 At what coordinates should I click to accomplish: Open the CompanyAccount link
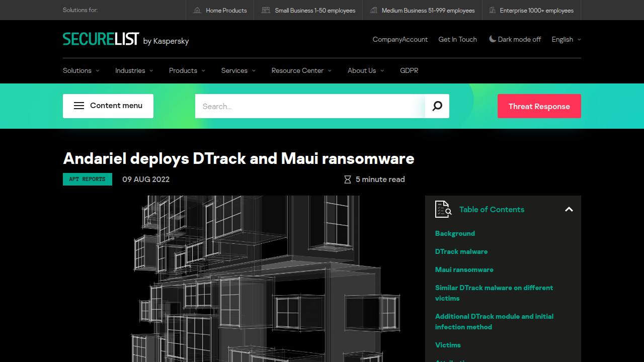click(400, 39)
